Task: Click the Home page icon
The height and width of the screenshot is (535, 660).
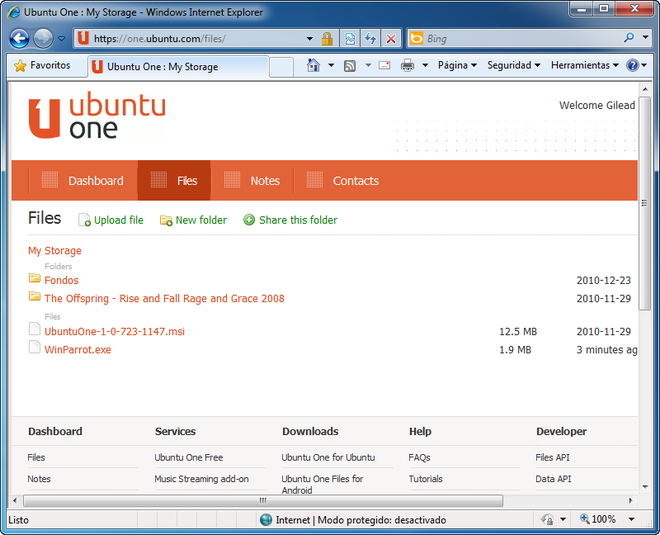Action: pos(313,65)
